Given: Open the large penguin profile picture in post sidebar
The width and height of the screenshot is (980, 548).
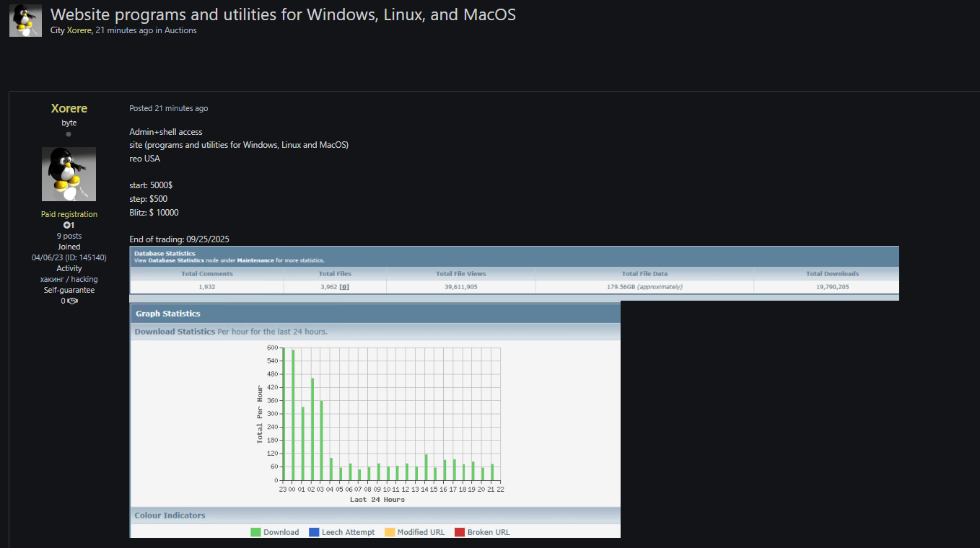Looking at the screenshot, I should 69,174.
